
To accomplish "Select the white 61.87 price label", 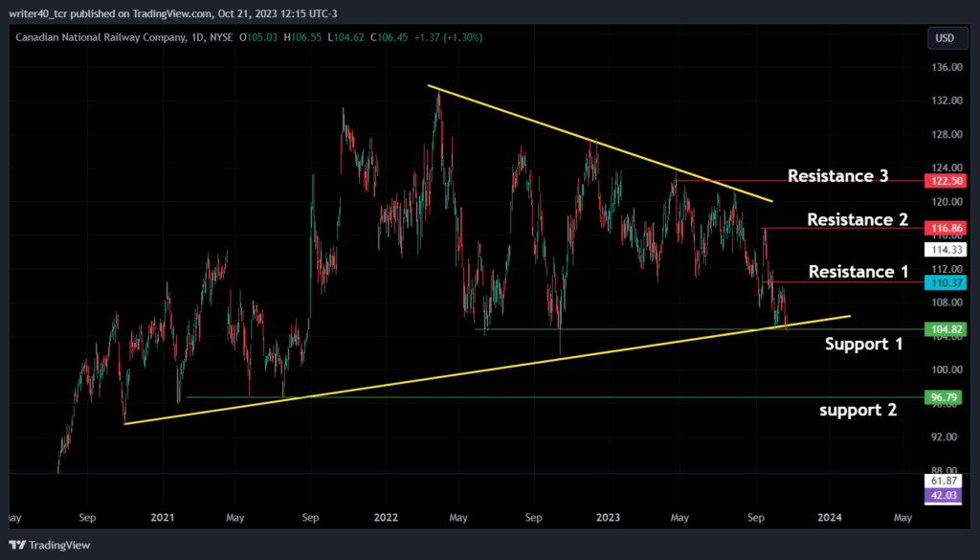I will [x=943, y=481].
